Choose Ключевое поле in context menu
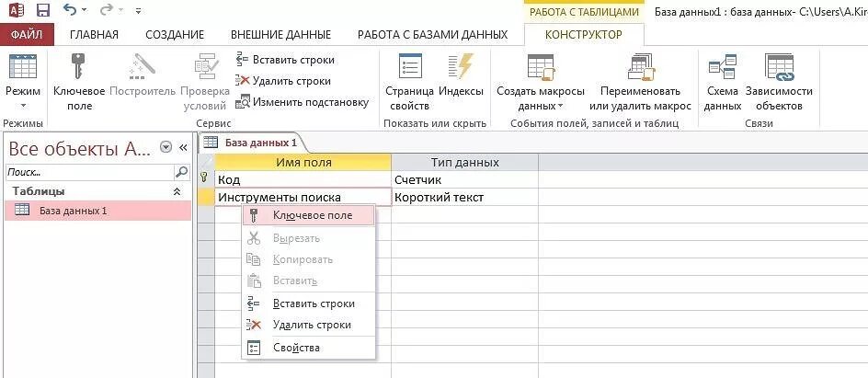The height and width of the screenshot is (378, 868). tap(308, 216)
